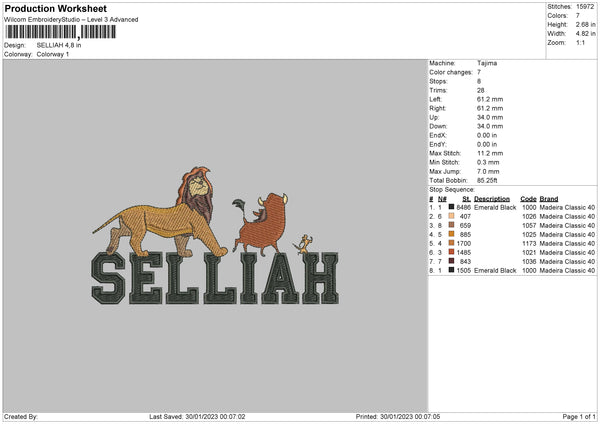Click the Trims value '28'

click(481, 90)
